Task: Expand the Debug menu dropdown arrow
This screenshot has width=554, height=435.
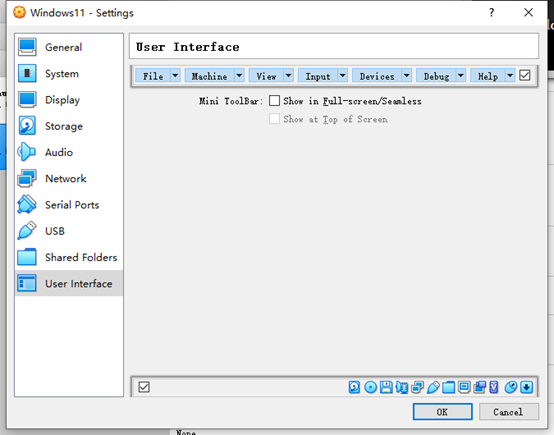Action: (x=461, y=75)
